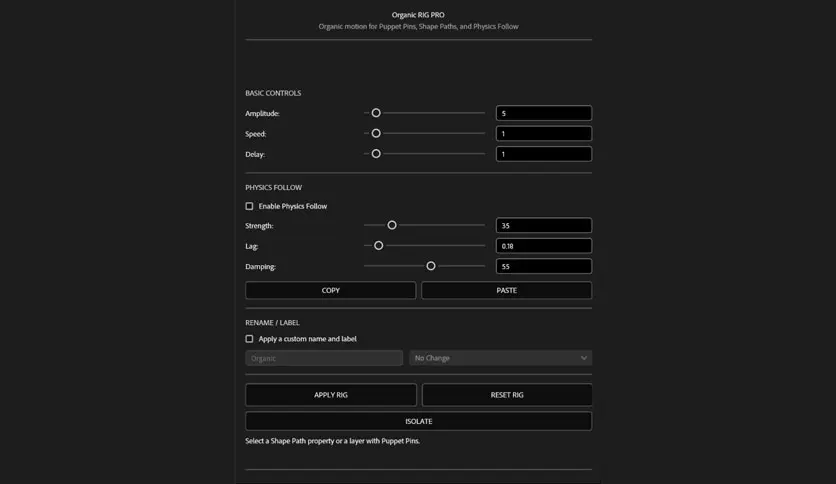Click the RESET RIG button
The width and height of the screenshot is (836, 484).
coord(507,395)
